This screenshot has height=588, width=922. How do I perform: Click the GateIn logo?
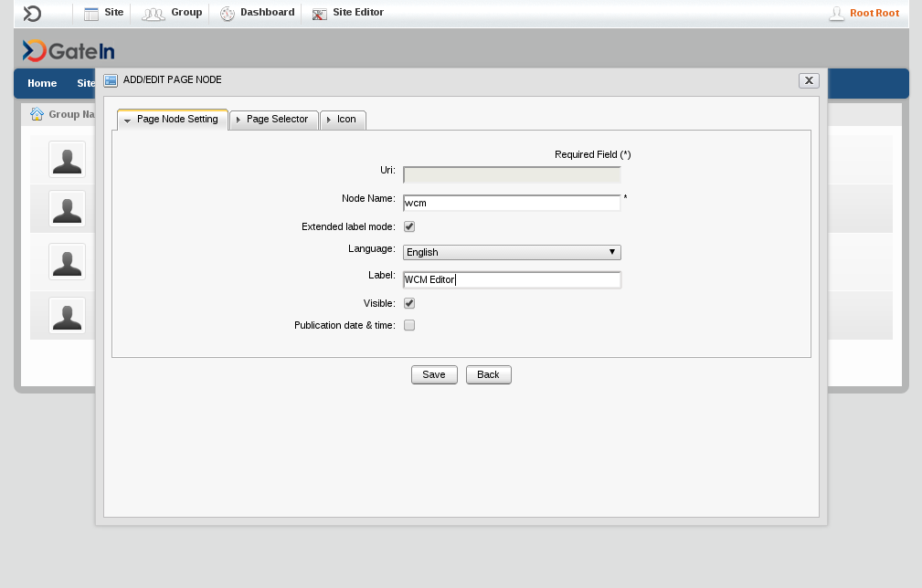tap(69, 51)
